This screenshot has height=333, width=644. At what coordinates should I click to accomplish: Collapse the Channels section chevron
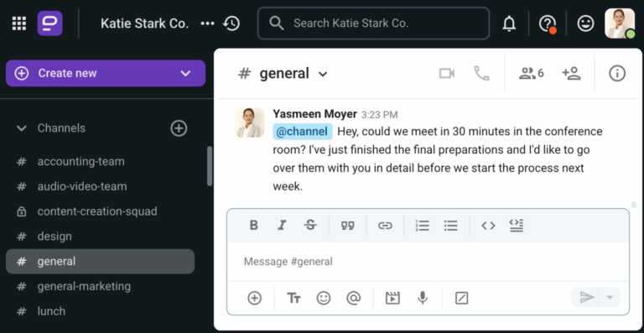click(x=21, y=128)
